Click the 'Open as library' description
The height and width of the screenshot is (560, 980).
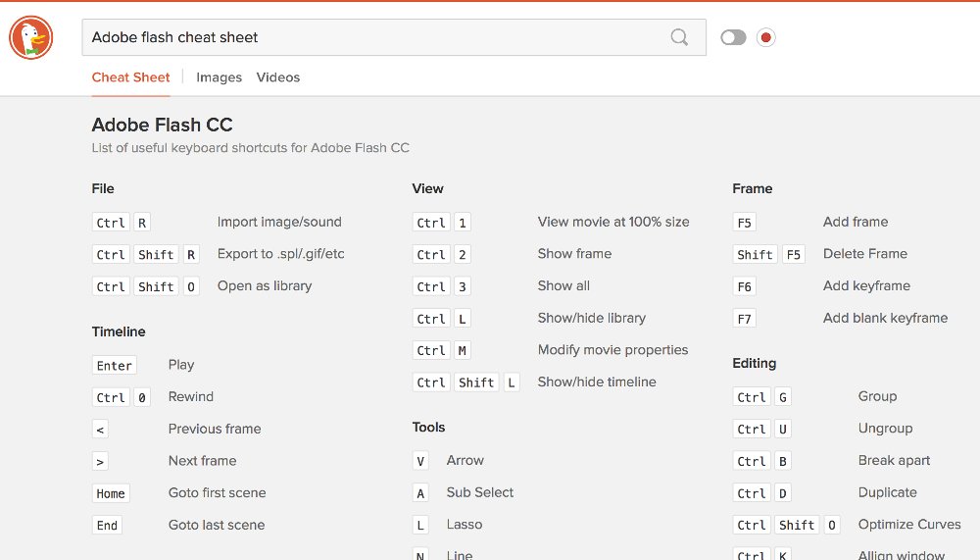[265, 286]
